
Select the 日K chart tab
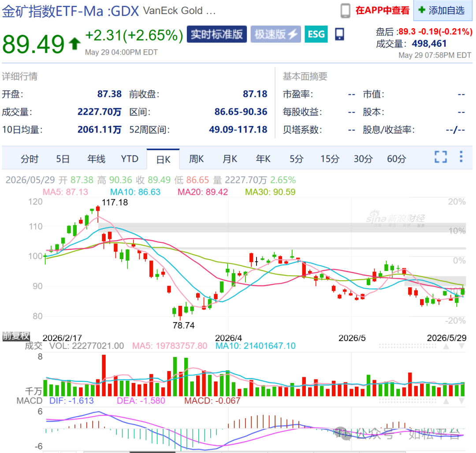[x=164, y=159]
